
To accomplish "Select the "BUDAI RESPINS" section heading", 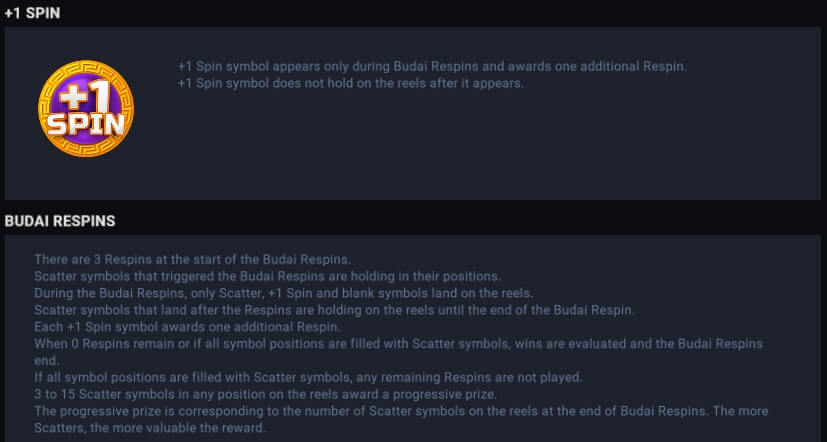I will tap(60, 221).
